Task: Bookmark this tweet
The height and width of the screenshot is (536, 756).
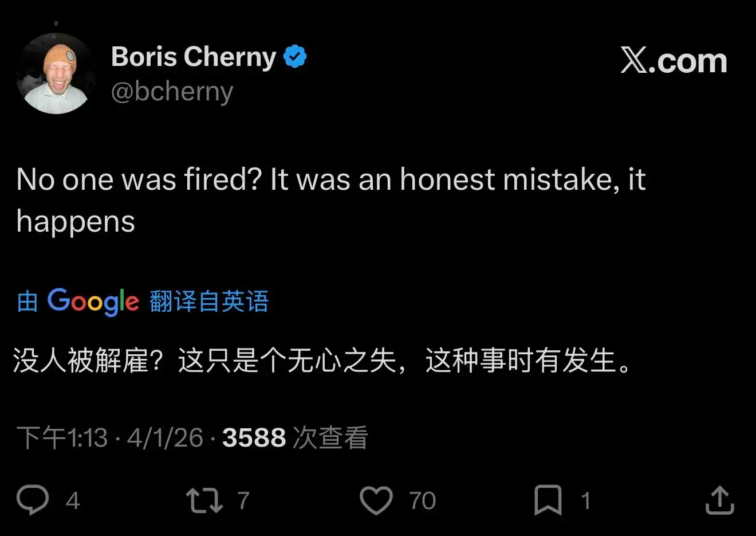Action: (548, 500)
